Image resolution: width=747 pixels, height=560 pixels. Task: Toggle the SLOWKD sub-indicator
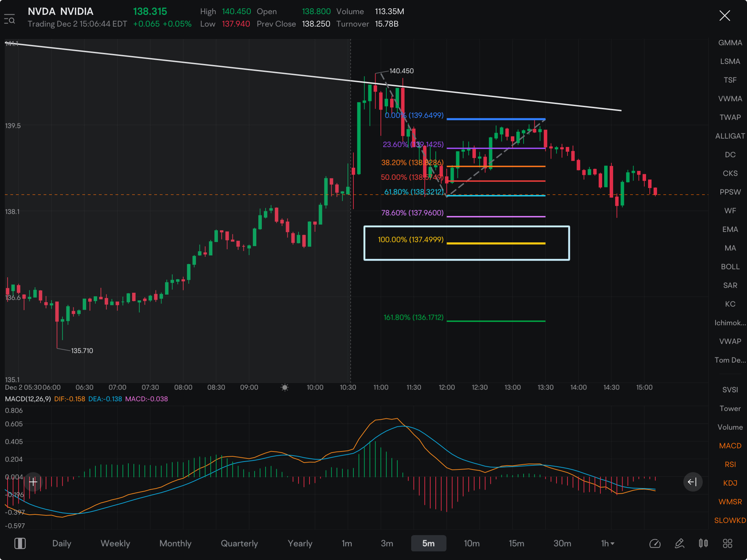point(730,521)
